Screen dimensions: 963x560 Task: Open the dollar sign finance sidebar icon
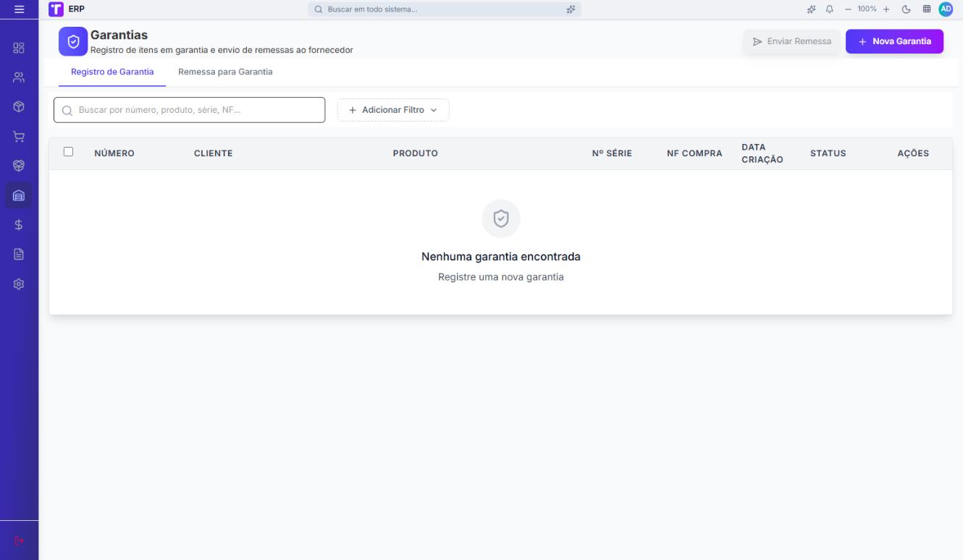[19, 225]
